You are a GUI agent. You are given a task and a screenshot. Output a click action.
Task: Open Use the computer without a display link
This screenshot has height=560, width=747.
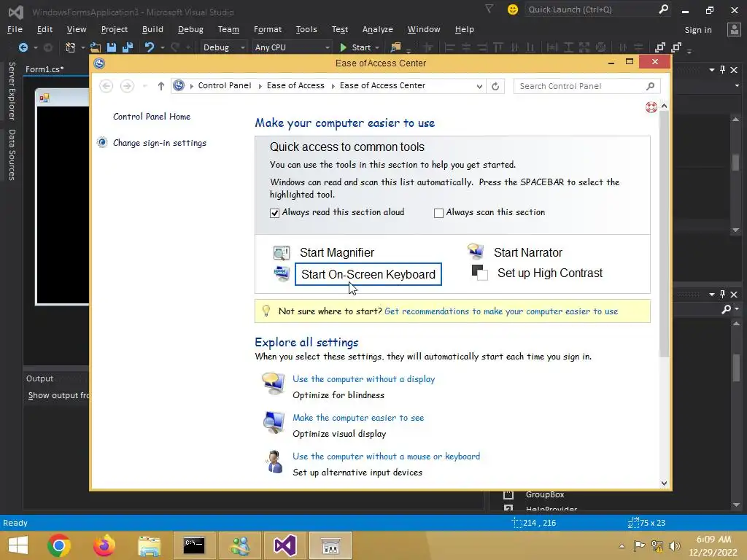(363, 379)
